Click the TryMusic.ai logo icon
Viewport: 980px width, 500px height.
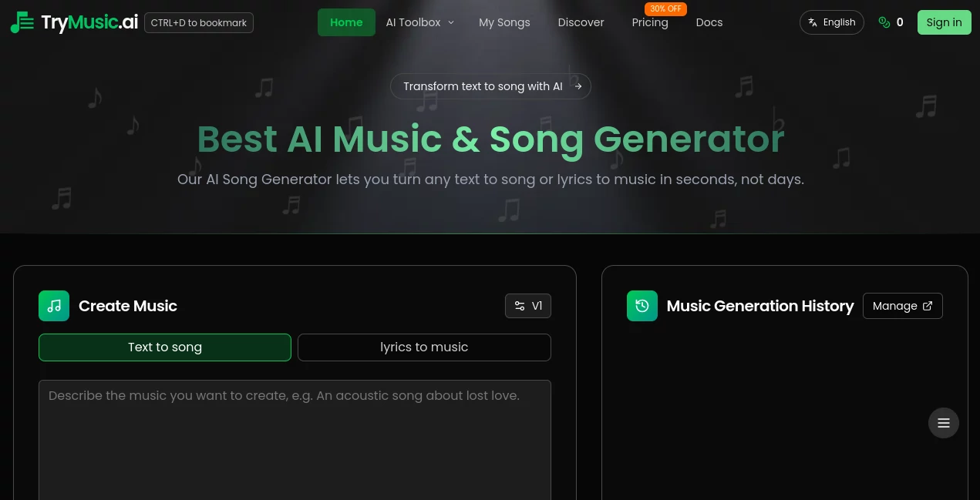point(22,22)
